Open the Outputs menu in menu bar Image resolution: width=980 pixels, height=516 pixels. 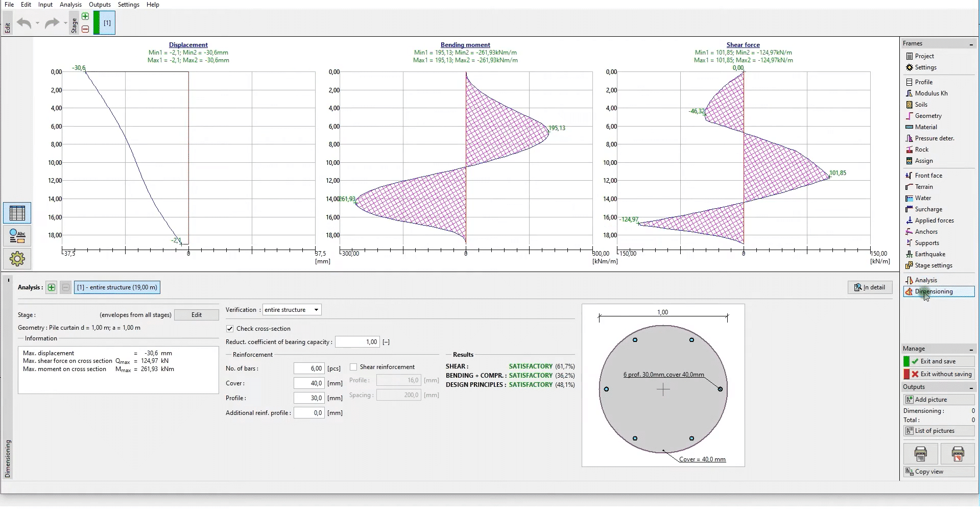click(100, 5)
